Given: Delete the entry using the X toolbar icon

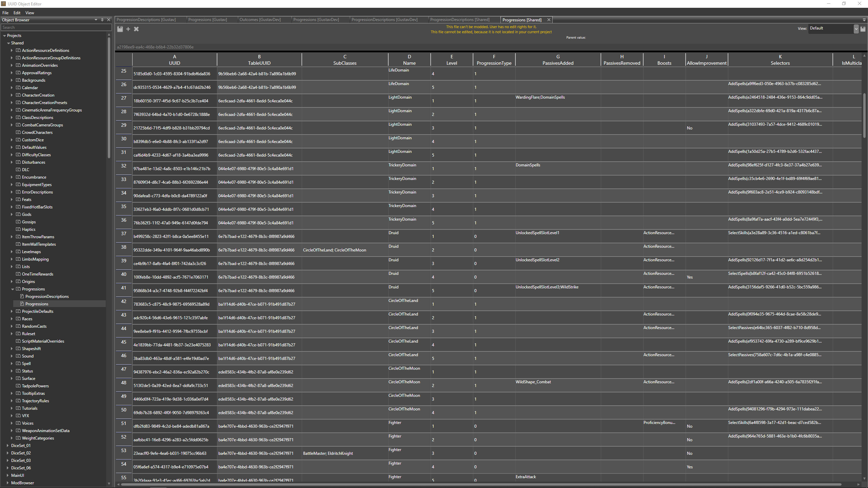Looking at the screenshot, I should click(136, 29).
